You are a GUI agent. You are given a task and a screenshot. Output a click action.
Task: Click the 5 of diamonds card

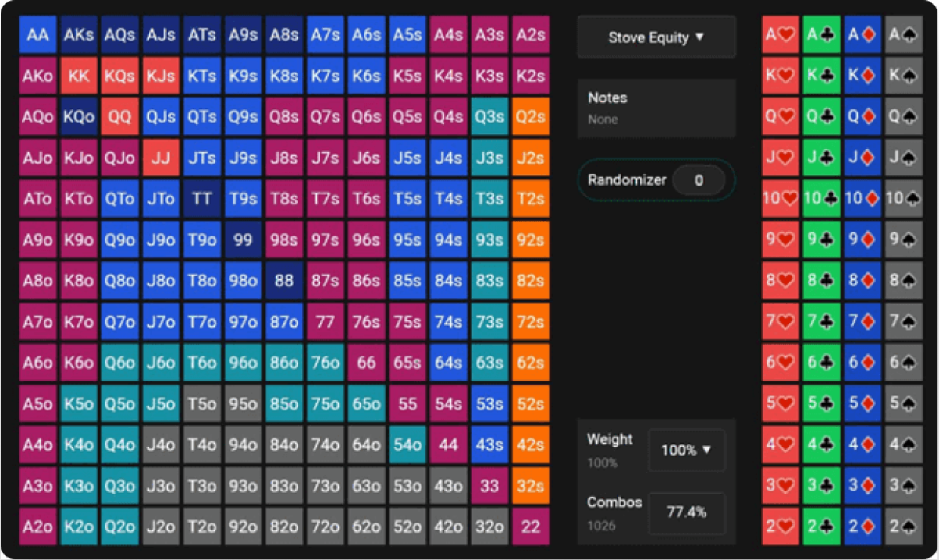(x=862, y=404)
